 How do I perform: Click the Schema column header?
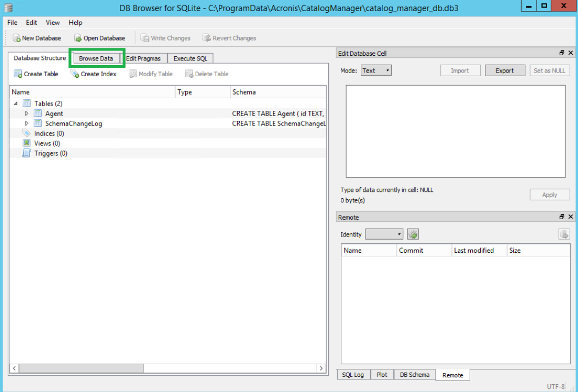tap(278, 92)
